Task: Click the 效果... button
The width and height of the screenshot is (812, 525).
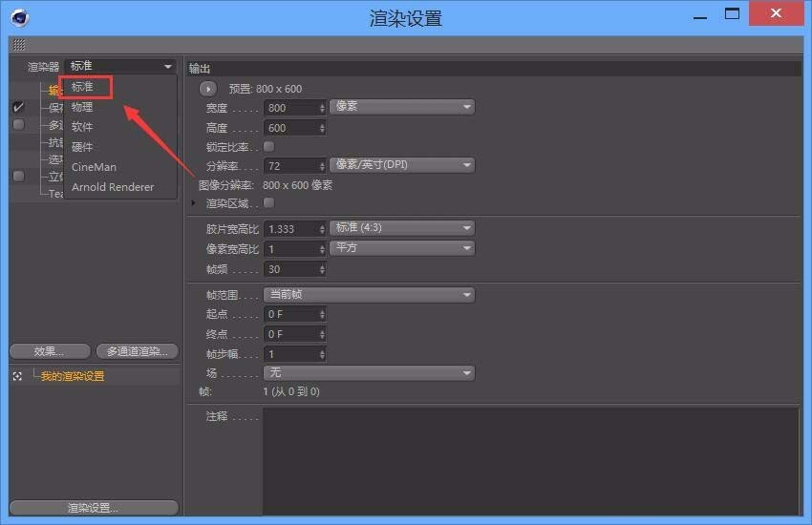Action: click(x=50, y=351)
